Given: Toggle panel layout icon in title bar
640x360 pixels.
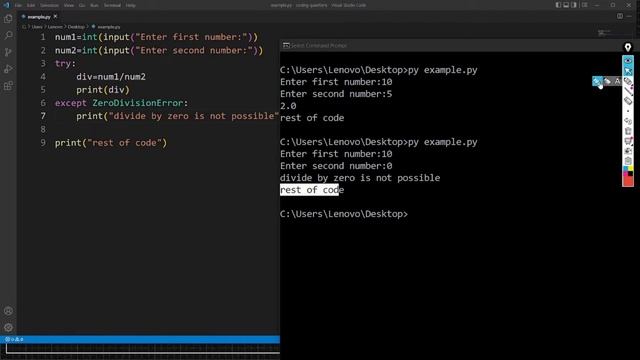Looking at the screenshot, I should [x=566, y=5].
